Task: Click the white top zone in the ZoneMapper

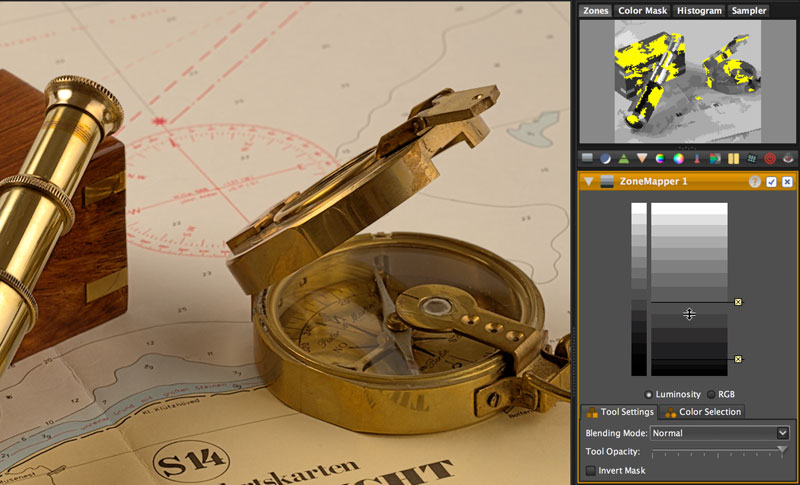Action: click(x=689, y=209)
